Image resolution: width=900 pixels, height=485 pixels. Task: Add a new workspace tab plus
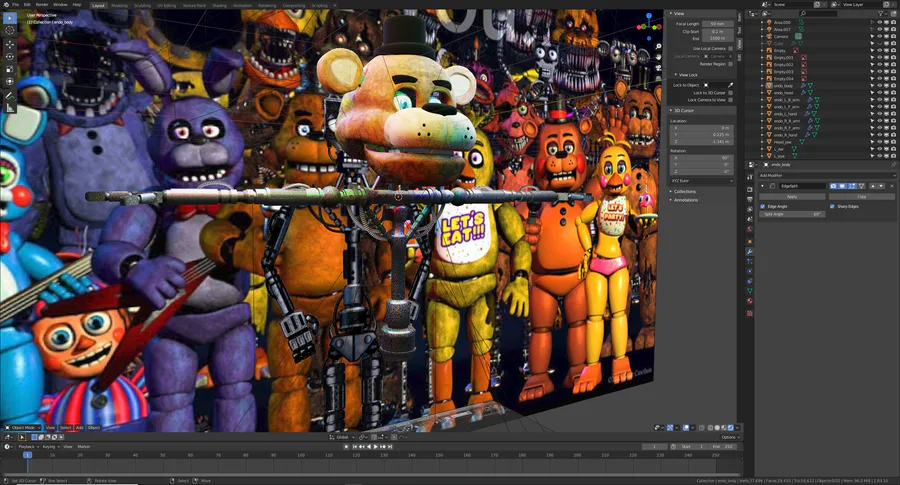[x=335, y=6]
